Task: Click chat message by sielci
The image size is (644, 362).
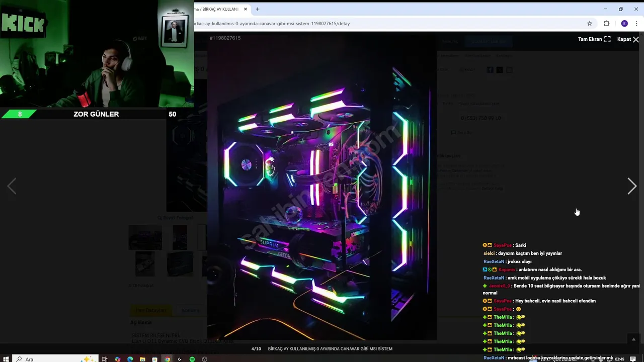Action: [x=523, y=253]
